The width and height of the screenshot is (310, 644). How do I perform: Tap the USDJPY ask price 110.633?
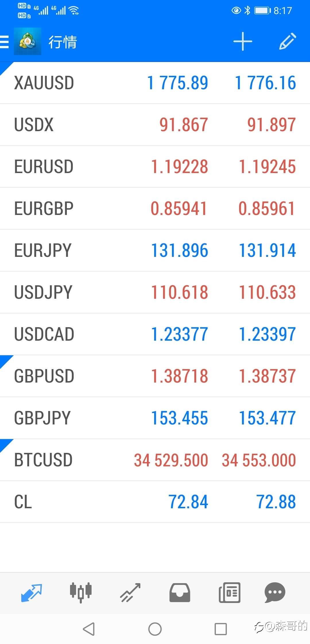(267, 292)
